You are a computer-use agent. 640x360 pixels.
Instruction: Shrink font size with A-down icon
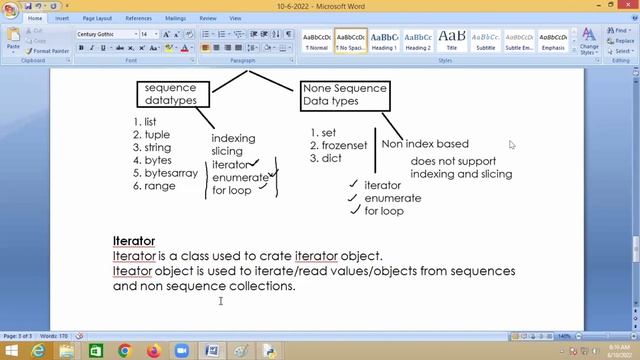tap(177, 34)
